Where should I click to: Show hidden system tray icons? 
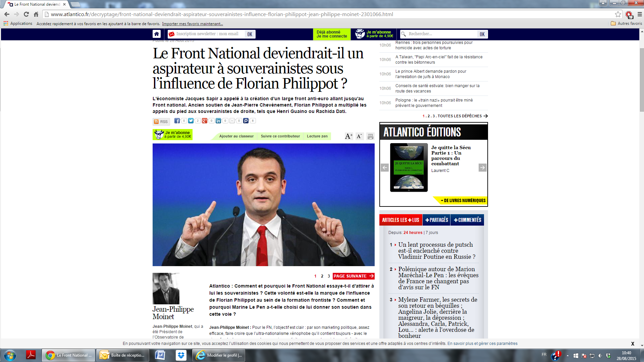tap(568, 356)
